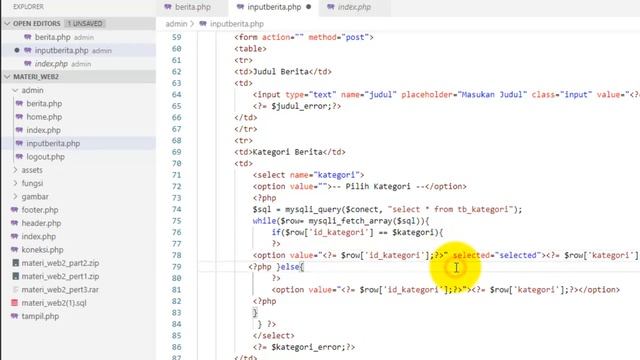This screenshot has height=360, width=640.
Task: Open the index.php editor tab
Action: tap(354, 7)
